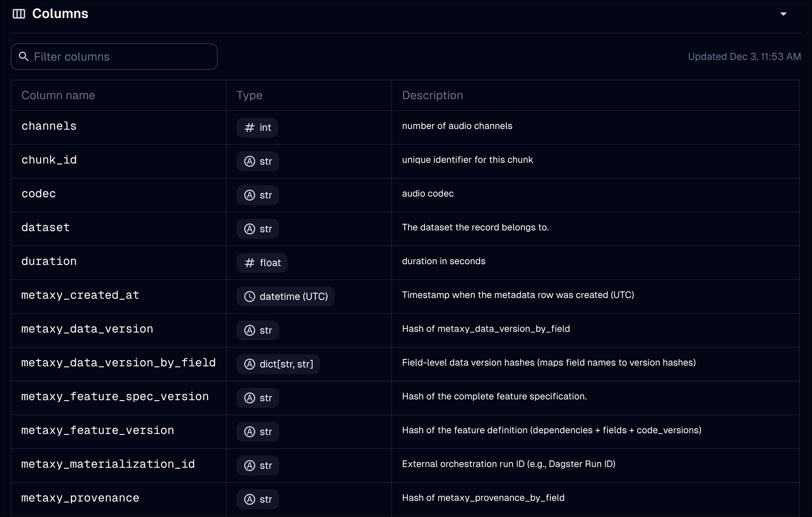Image resolution: width=812 pixels, height=517 pixels.
Task: Click the float type badge
Action: point(262,263)
